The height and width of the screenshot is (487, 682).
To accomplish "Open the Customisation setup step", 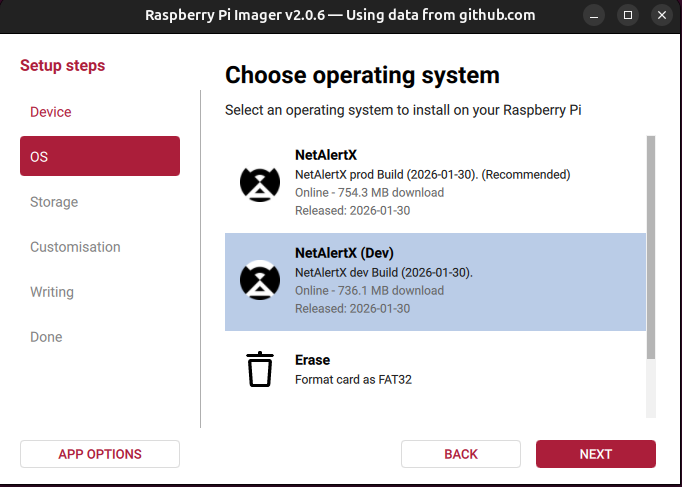I will click(75, 247).
